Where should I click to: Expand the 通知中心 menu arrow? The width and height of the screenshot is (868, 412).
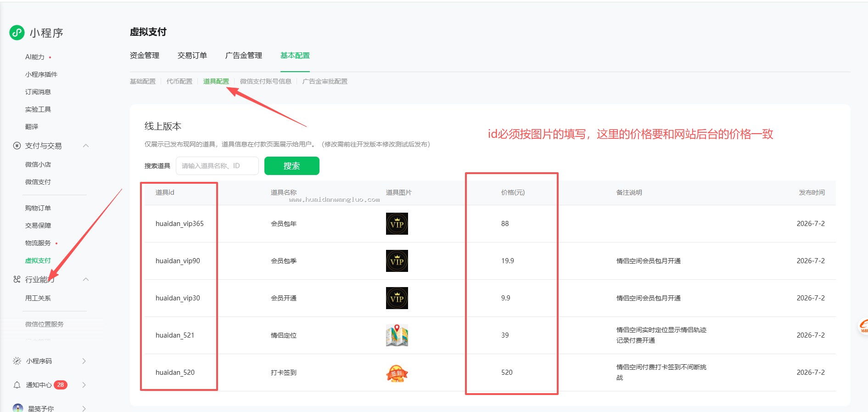[x=84, y=385]
